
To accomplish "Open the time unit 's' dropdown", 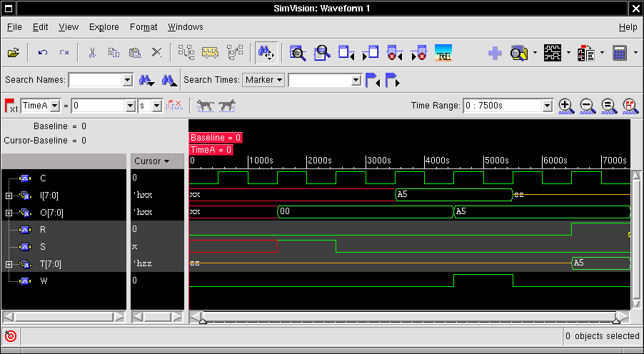I will (157, 106).
